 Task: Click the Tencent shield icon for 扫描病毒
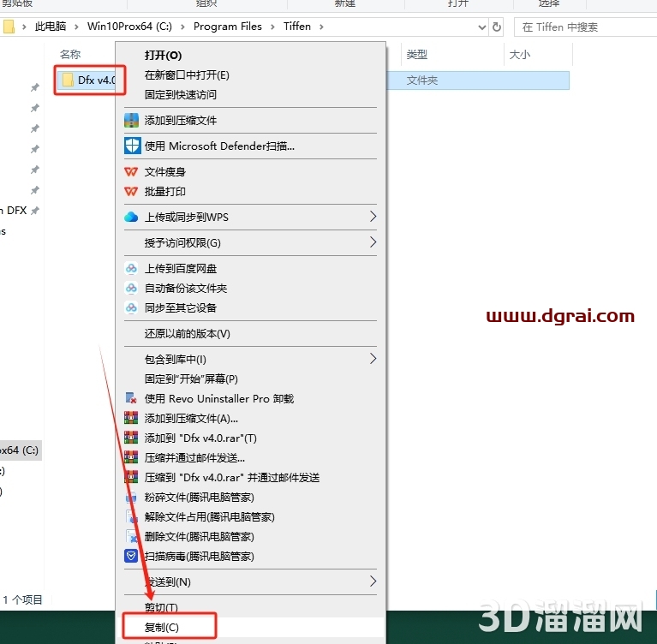pyautogui.click(x=131, y=556)
